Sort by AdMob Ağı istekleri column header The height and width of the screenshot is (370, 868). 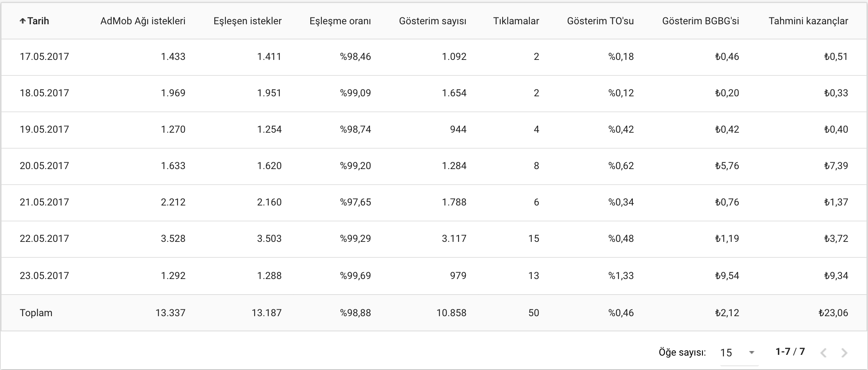(x=143, y=21)
